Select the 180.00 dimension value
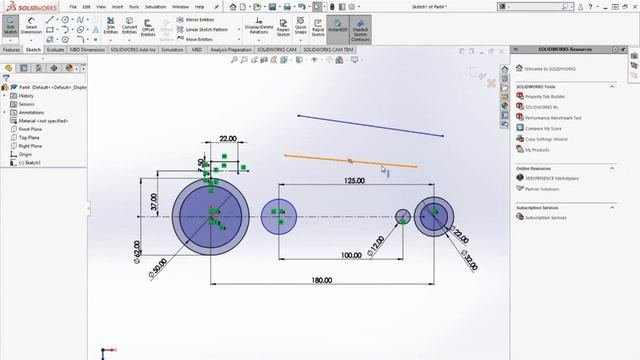This screenshot has height=360, width=640. point(322,280)
